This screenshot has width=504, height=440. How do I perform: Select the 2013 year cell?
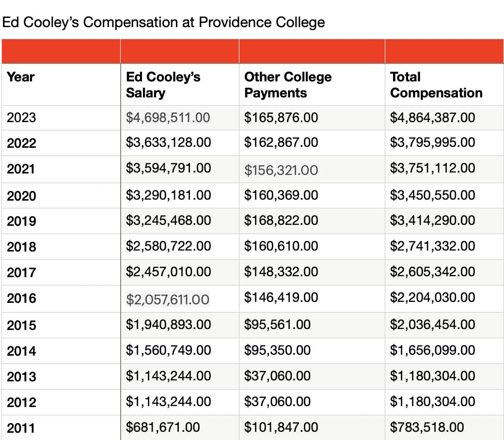21,376
